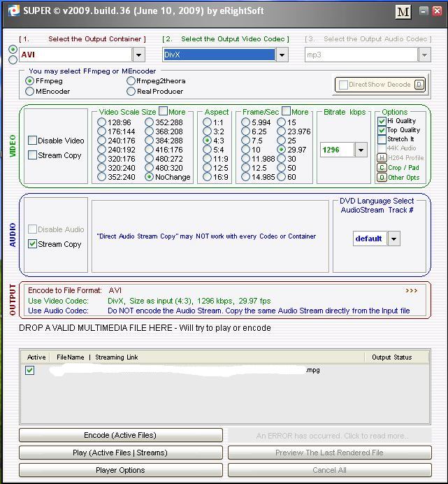
Task: Check More box for Frame/Sec
Action: click(x=286, y=111)
